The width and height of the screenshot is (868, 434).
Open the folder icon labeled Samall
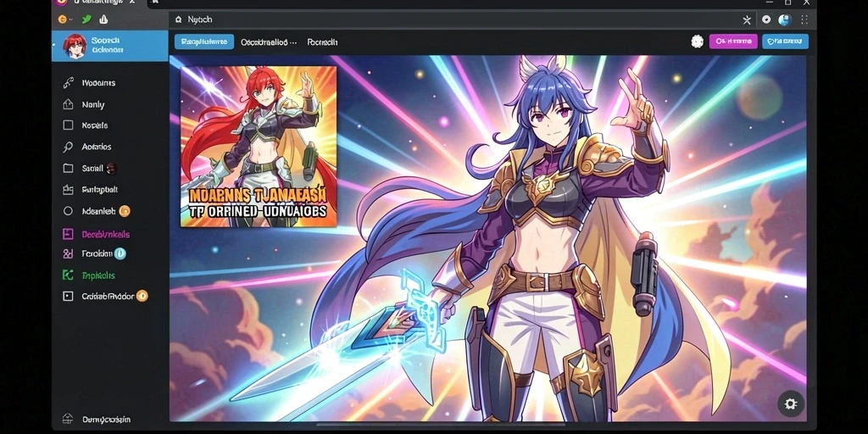click(68, 169)
